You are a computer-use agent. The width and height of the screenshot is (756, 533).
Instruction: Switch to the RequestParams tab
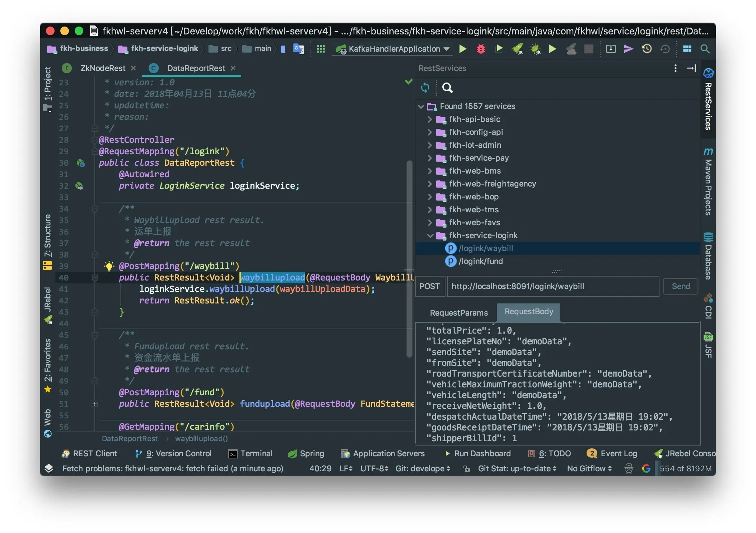coord(458,313)
